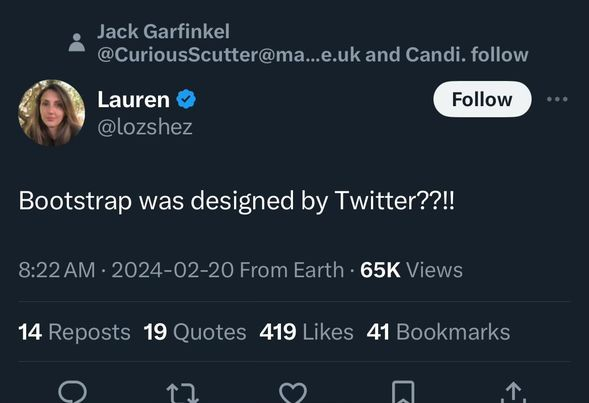
Task: Open the share arrow icon
Action: (513, 392)
